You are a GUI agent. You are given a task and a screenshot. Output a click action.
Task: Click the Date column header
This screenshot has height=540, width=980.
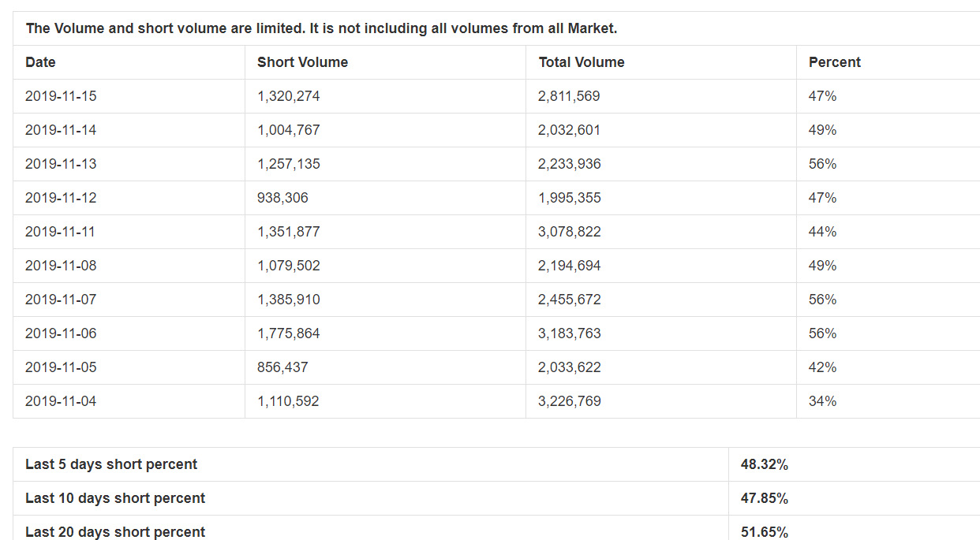tap(40, 62)
